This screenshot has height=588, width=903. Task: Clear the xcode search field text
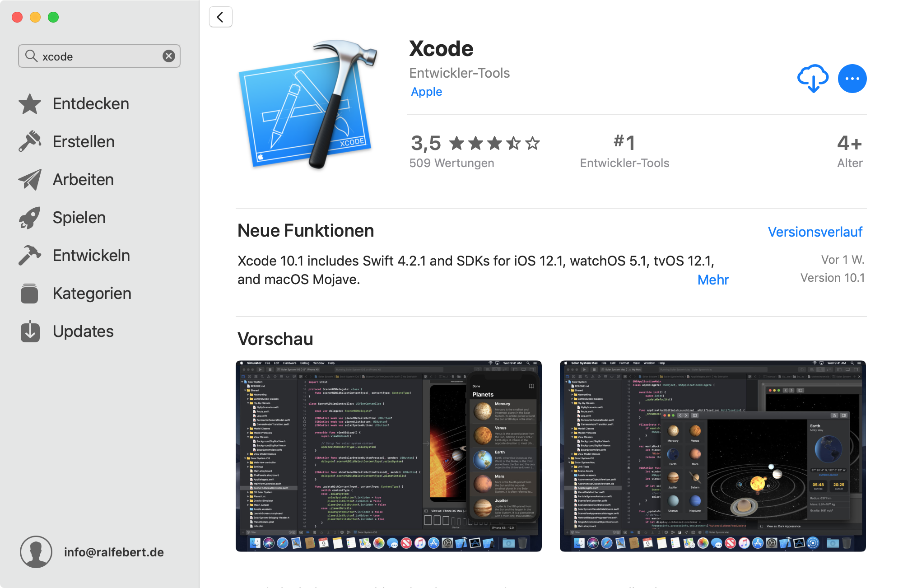pos(168,56)
